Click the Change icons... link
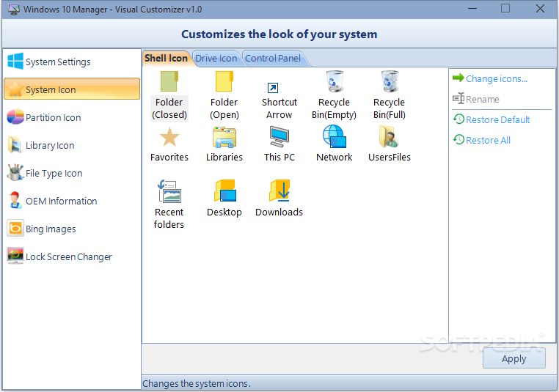 [490, 78]
